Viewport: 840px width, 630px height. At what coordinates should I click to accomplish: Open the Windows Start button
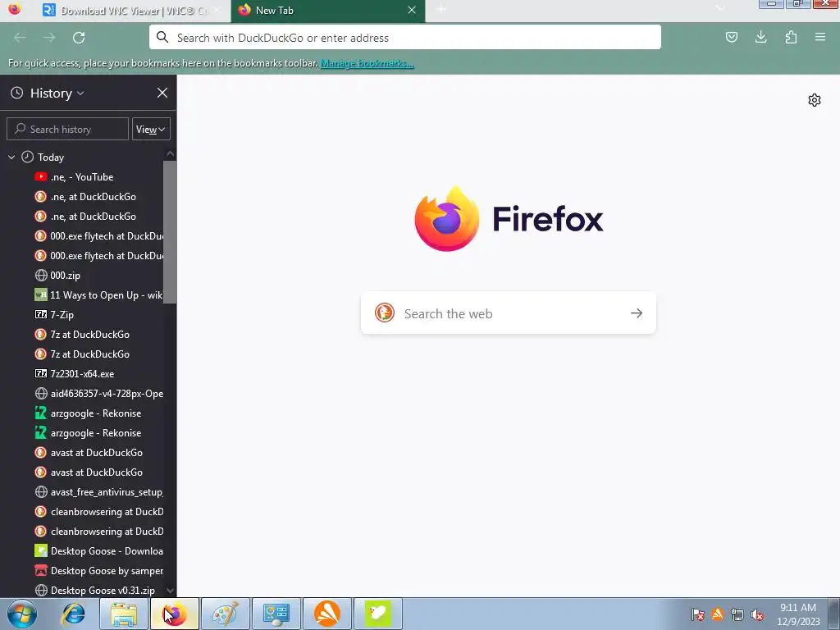point(22,614)
